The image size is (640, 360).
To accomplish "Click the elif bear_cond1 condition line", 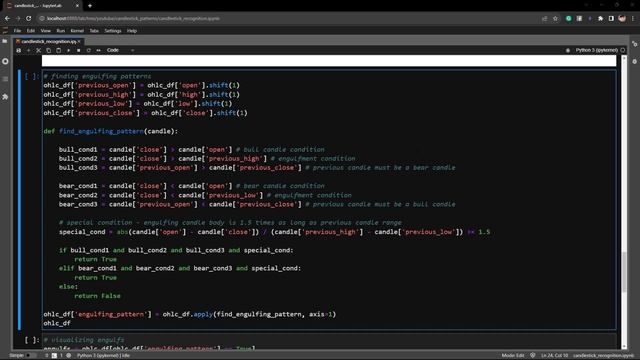I will 180,268.
